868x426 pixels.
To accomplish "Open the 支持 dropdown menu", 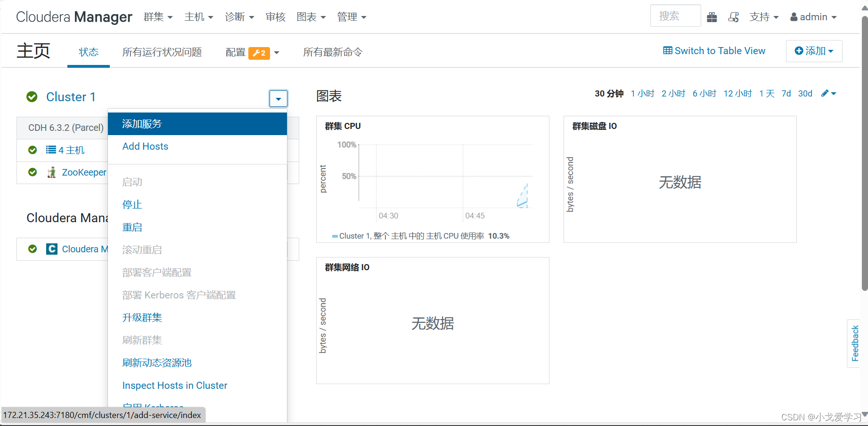I will click(x=764, y=17).
